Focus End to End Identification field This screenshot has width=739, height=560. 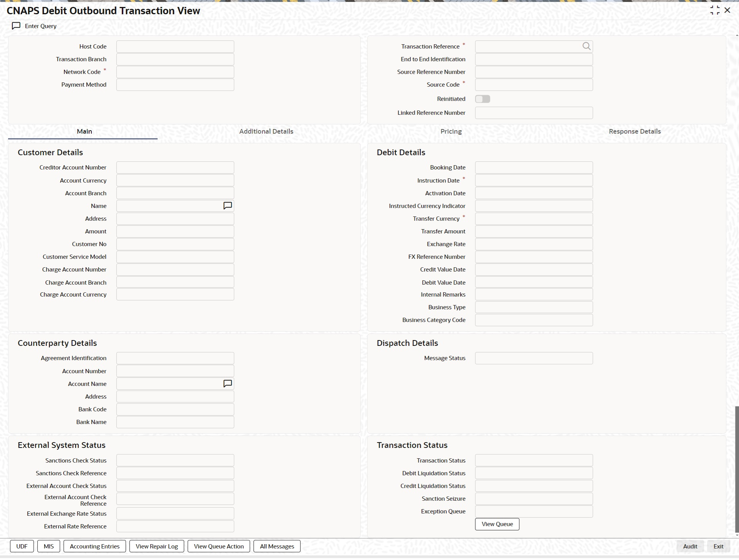tap(534, 59)
